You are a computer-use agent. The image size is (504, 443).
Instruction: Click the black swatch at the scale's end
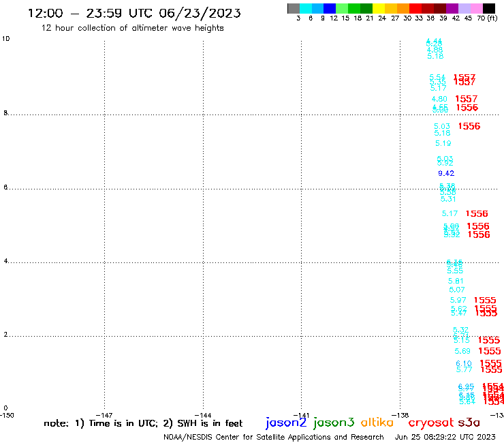tap(488, 8)
